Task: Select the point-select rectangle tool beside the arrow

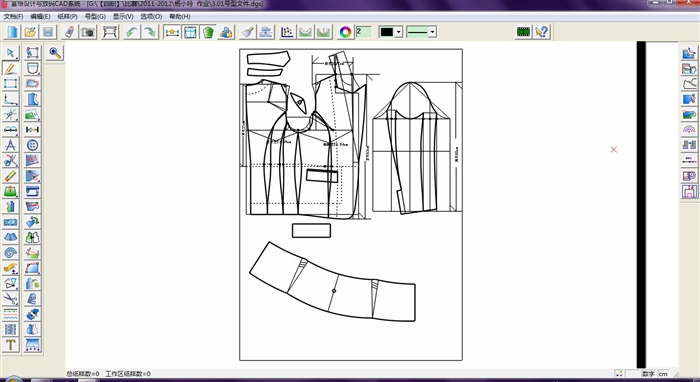Action: pyautogui.click(x=33, y=53)
